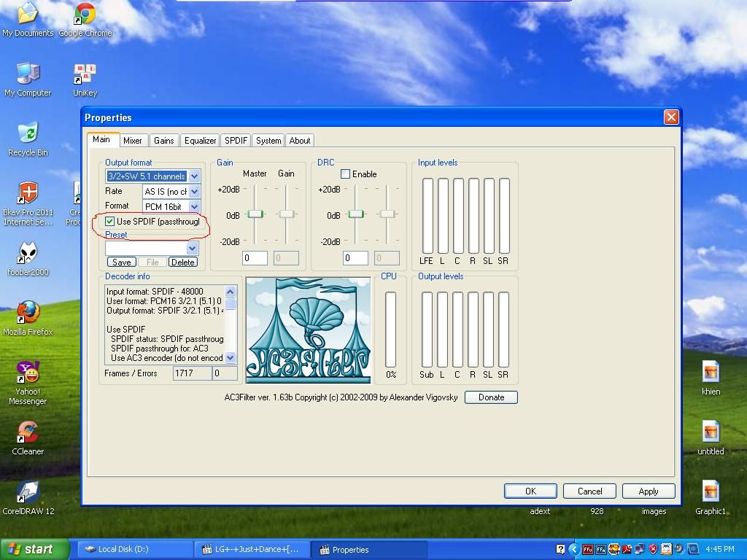Select the Graphic1 file icon on desktop
This screenshot has width=747, height=560.
(x=711, y=498)
